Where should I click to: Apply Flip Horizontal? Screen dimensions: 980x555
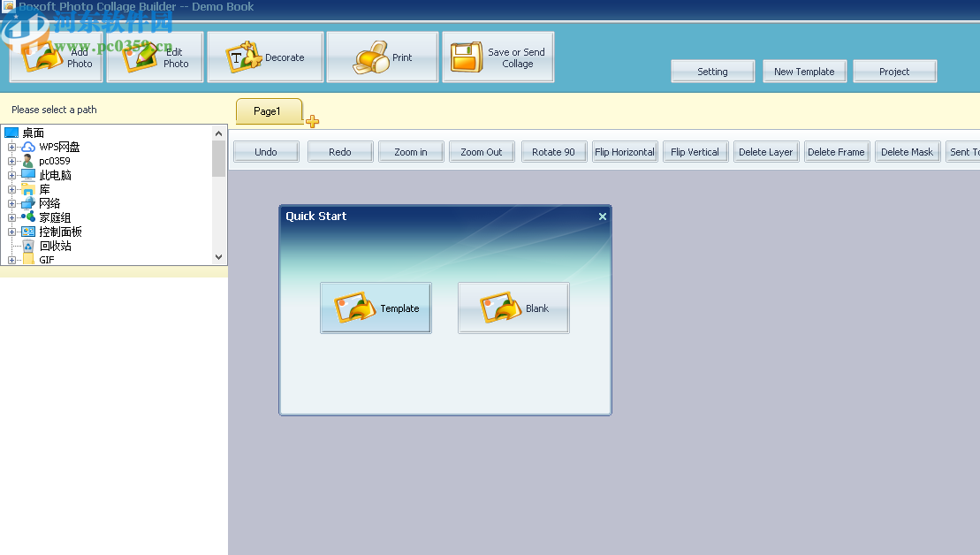pos(625,152)
